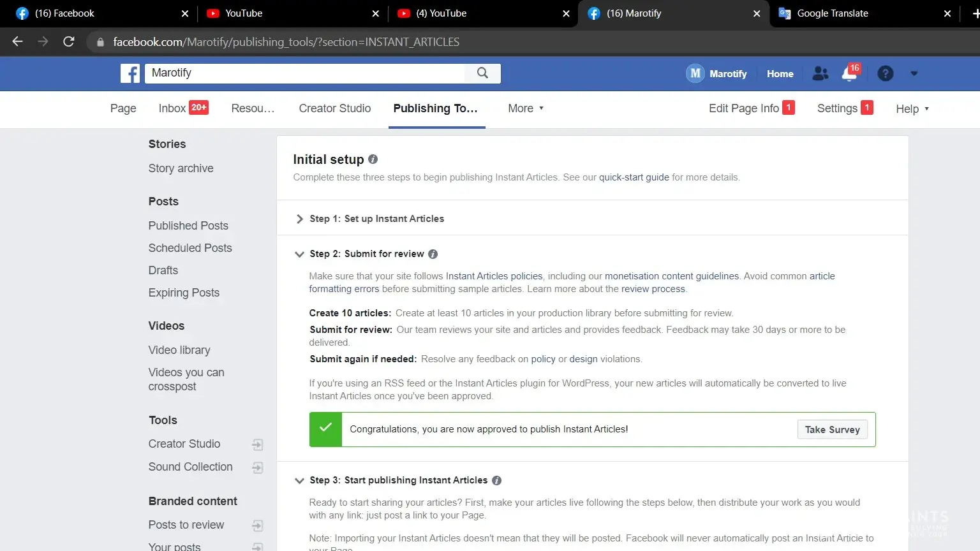Expand Step 1: Set up Instant Articles
Screen dimensions: 980x551
(299, 219)
